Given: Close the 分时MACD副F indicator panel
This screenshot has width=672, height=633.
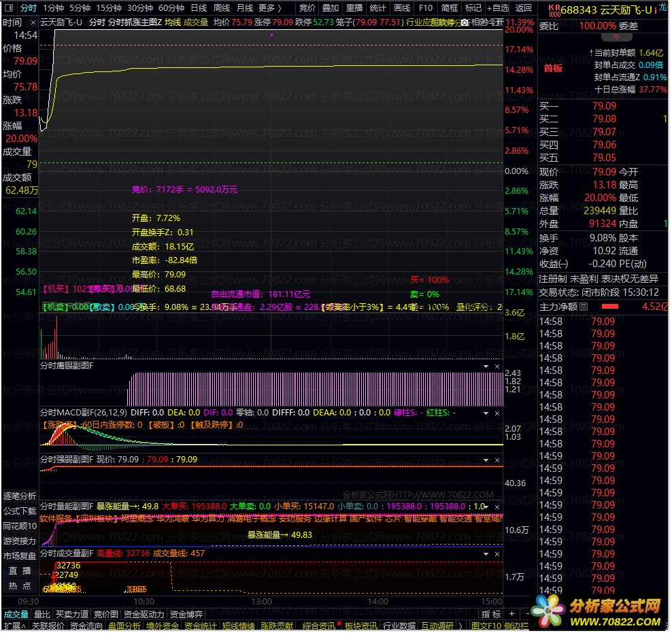Looking at the screenshot, I should 499,414.
